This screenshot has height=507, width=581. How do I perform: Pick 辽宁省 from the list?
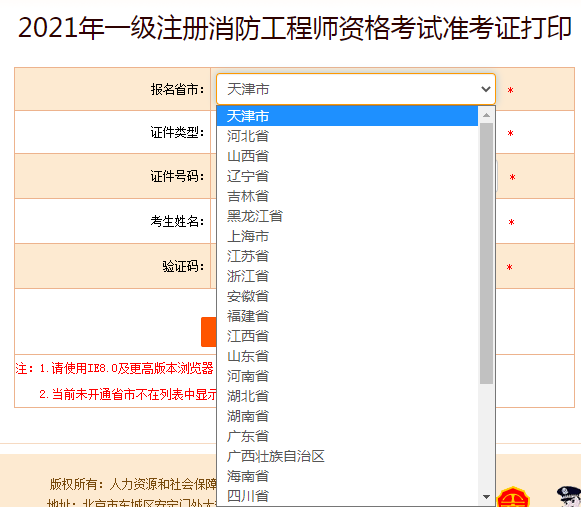347,176
